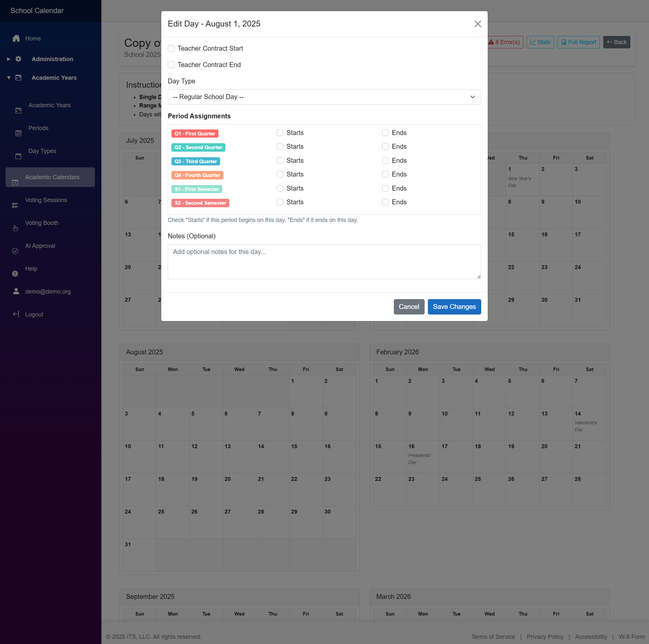Collapse the Academic Years section
Image resolution: width=649 pixels, height=644 pixels.
pos(9,77)
